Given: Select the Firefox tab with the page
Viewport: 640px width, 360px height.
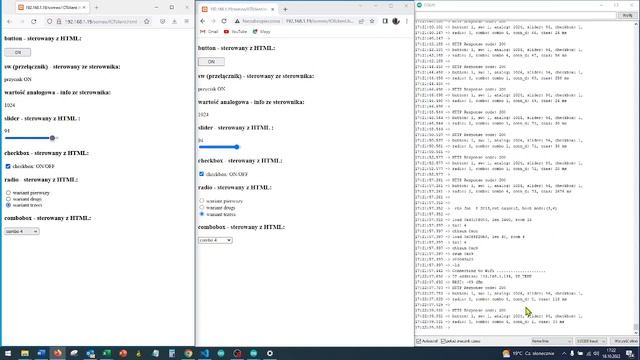Looking at the screenshot, I should pyautogui.click(x=52, y=7).
